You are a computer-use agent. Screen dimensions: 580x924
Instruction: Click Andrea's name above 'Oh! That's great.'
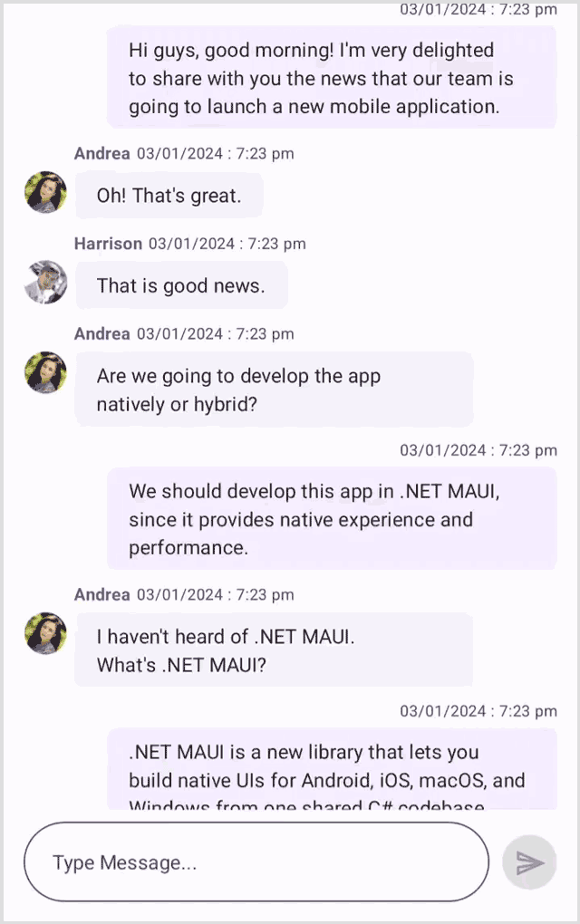tap(102, 153)
